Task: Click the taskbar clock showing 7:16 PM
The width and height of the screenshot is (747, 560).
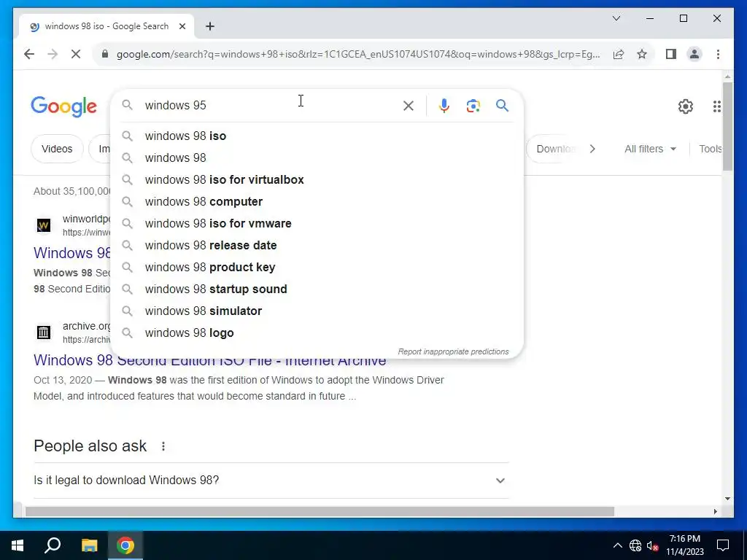Action: tap(684, 545)
